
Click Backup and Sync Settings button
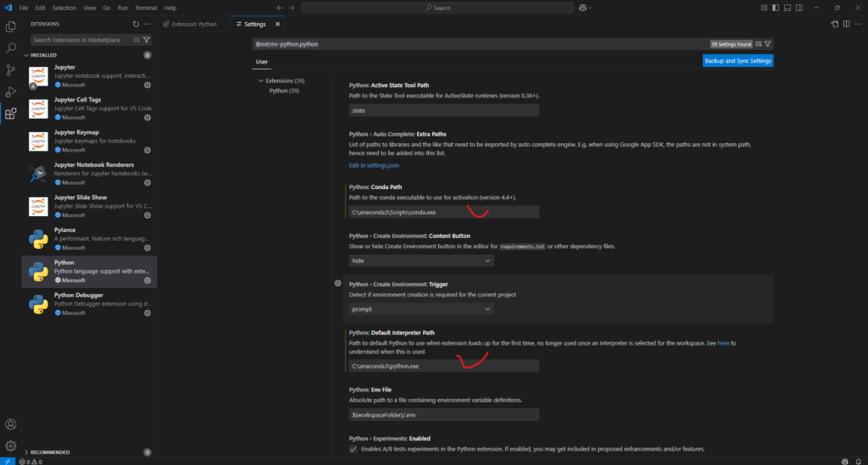coord(738,61)
